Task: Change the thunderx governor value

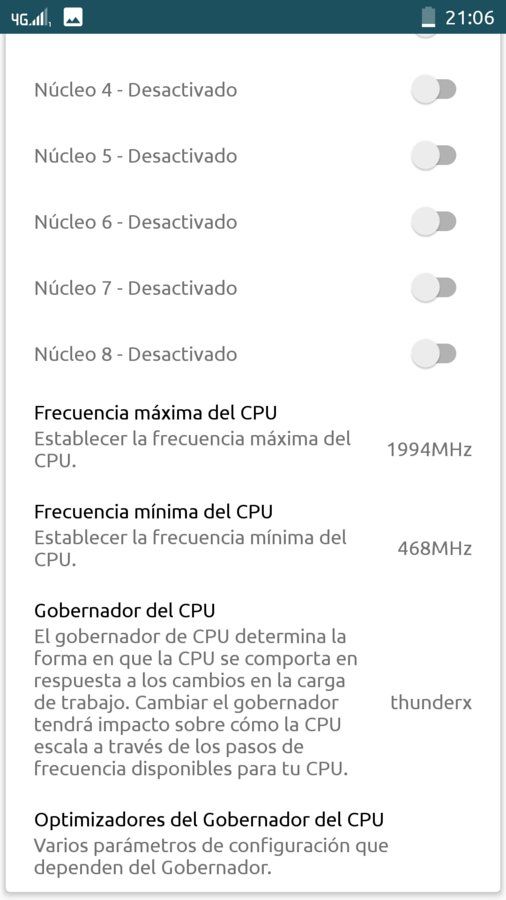Action: tap(431, 703)
